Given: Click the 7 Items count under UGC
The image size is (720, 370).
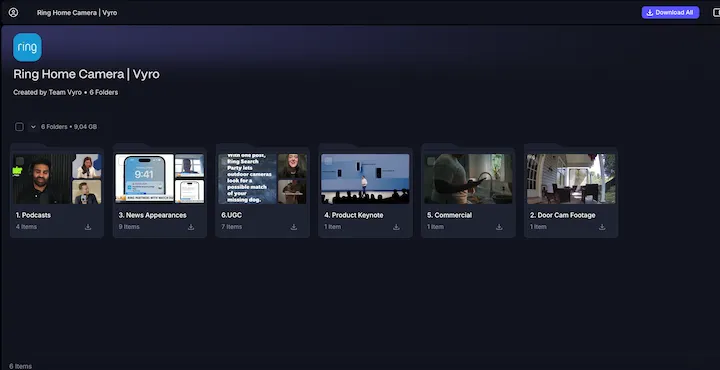Looking at the screenshot, I should point(231,227).
